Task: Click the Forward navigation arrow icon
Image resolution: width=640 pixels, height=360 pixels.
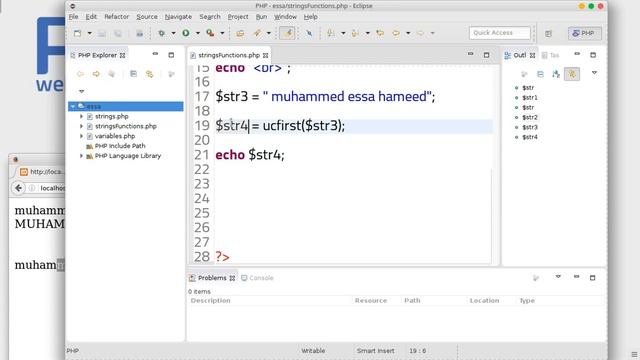Action: pyautogui.click(x=420, y=33)
